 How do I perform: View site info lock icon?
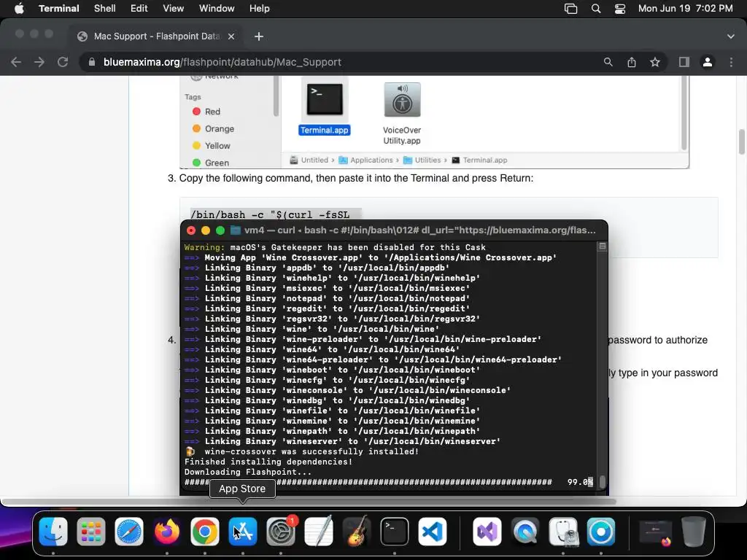tap(91, 62)
